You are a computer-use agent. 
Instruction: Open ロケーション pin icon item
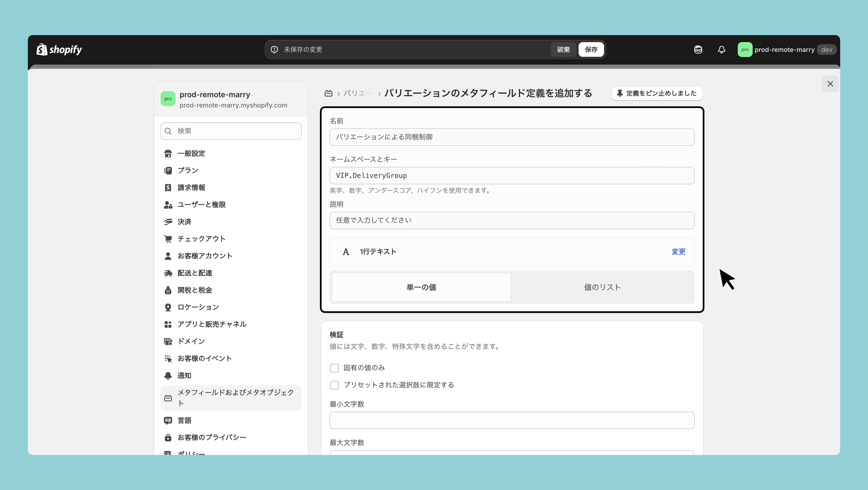pyautogui.click(x=168, y=307)
